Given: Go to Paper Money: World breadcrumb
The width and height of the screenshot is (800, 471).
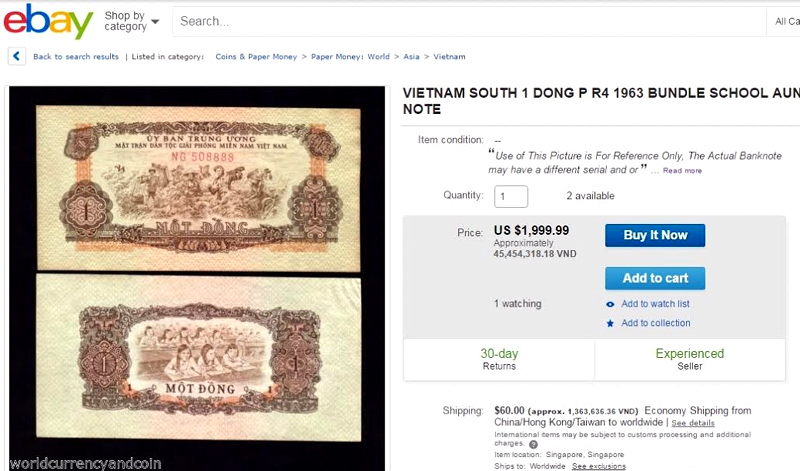Looking at the screenshot, I should point(350,57).
